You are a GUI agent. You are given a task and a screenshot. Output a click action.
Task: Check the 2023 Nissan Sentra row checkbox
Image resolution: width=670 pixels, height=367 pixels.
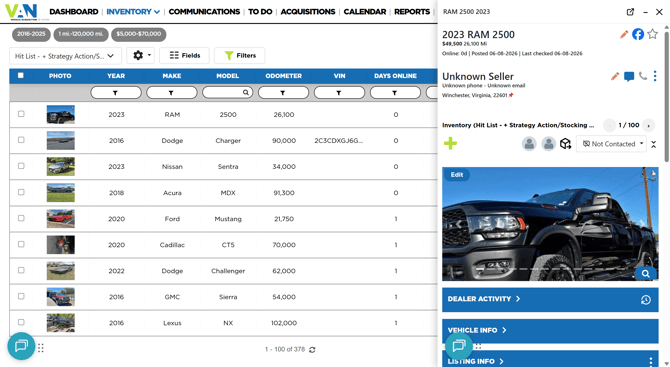click(x=21, y=166)
